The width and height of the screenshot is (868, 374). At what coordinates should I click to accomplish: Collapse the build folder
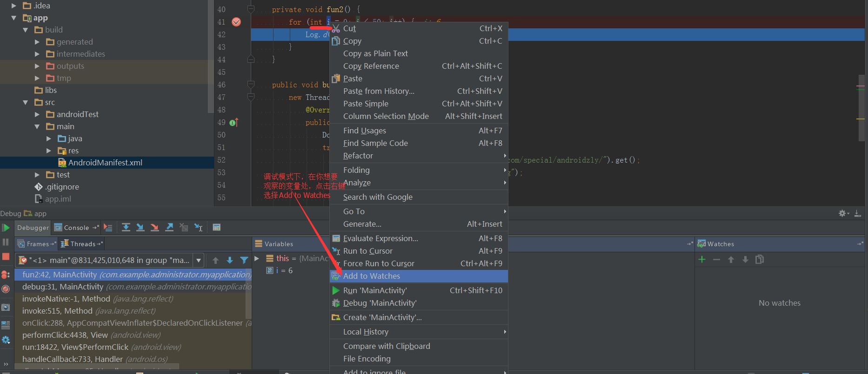tap(26, 30)
